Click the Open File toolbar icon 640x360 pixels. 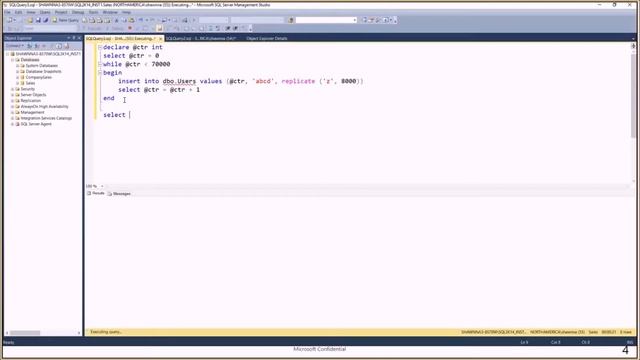(x=30, y=20)
